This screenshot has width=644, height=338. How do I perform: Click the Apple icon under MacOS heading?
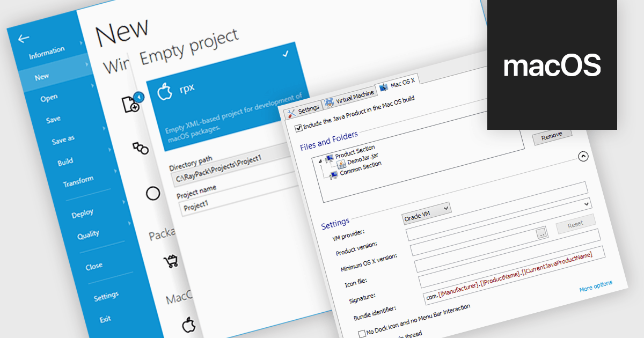point(188,324)
